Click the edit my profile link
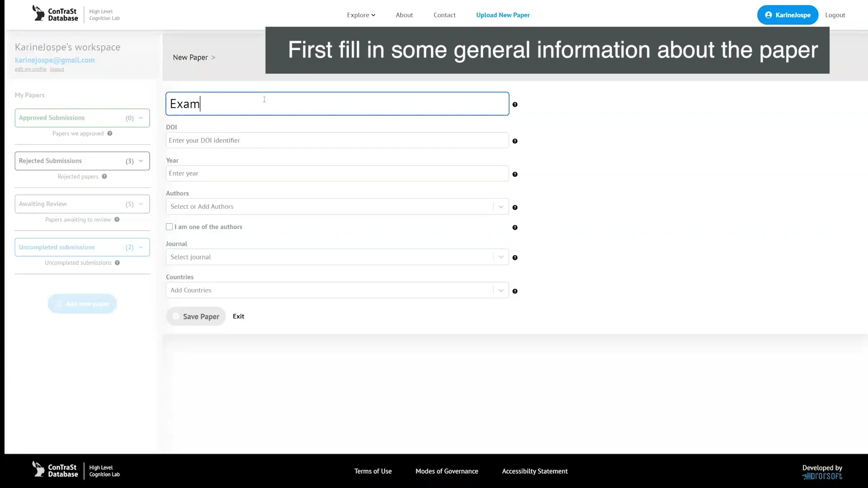Screen dimensions: 868x488 click(30, 69)
